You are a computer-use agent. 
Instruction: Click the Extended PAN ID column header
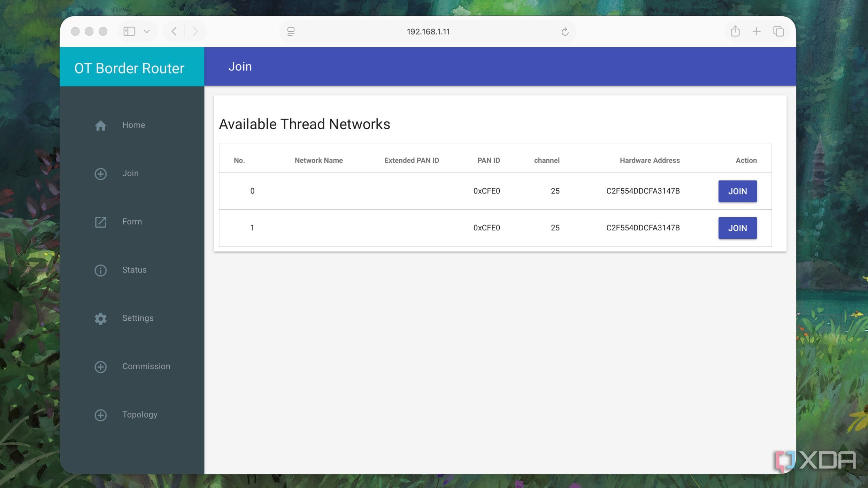tap(412, 160)
